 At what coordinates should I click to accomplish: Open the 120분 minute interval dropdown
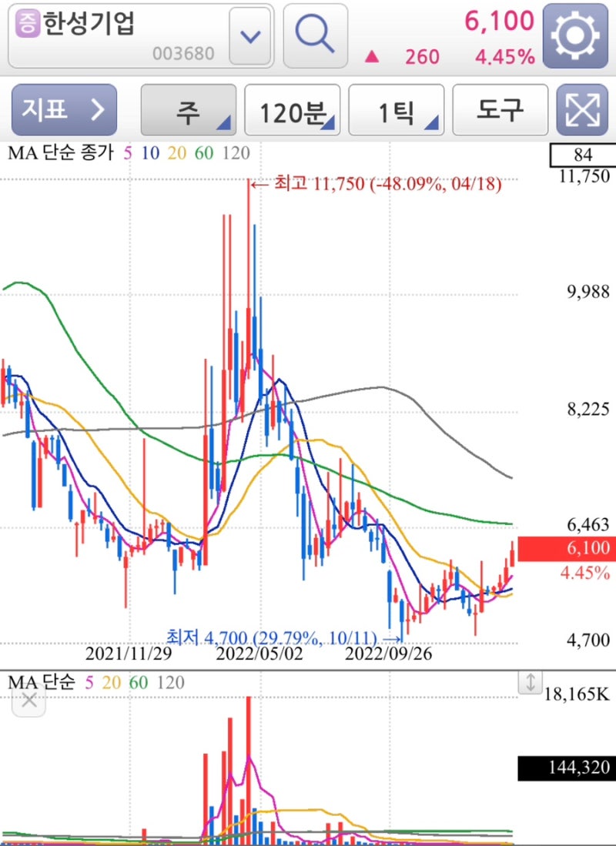click(x=292, y=110)
